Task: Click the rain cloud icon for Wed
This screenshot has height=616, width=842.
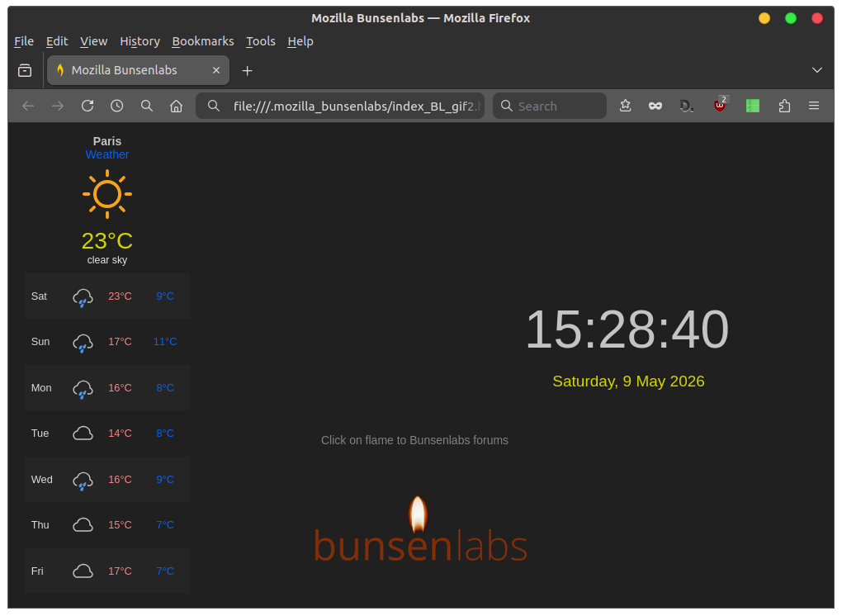Action: coord(83,481)
